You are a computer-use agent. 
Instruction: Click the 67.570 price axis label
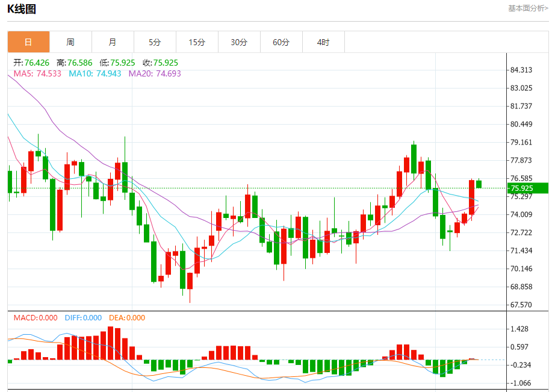tap(521, 305)
